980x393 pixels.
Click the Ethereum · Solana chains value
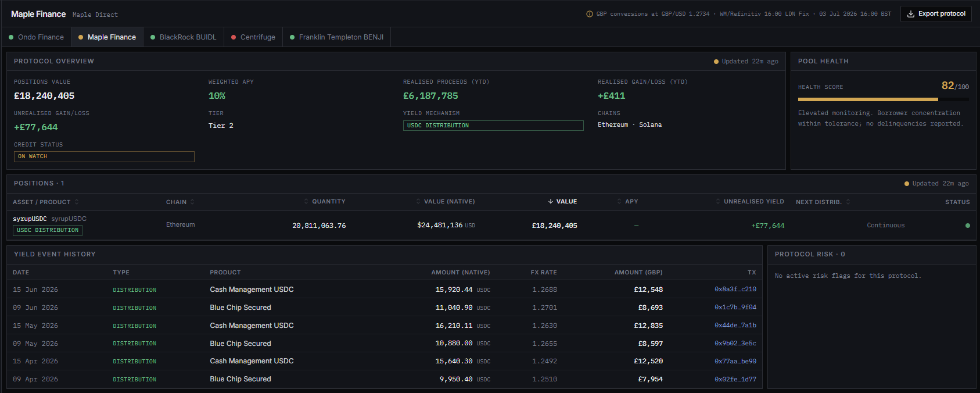pyautogui.click(x=630, y=124)
